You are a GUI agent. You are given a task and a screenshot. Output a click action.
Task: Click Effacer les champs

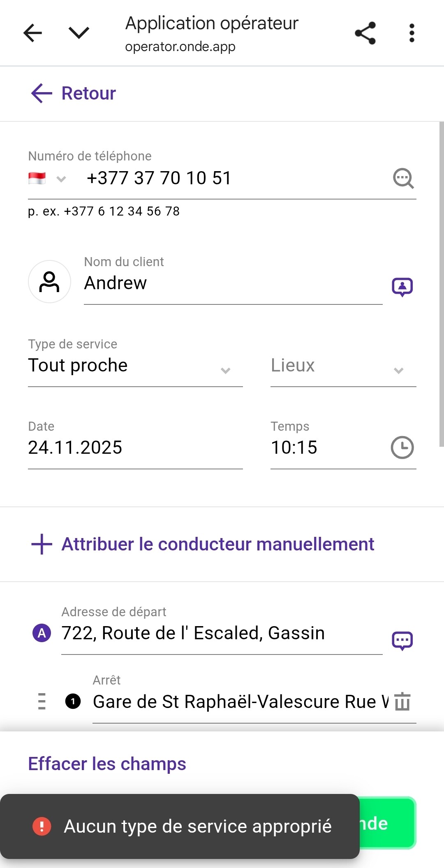107,764
